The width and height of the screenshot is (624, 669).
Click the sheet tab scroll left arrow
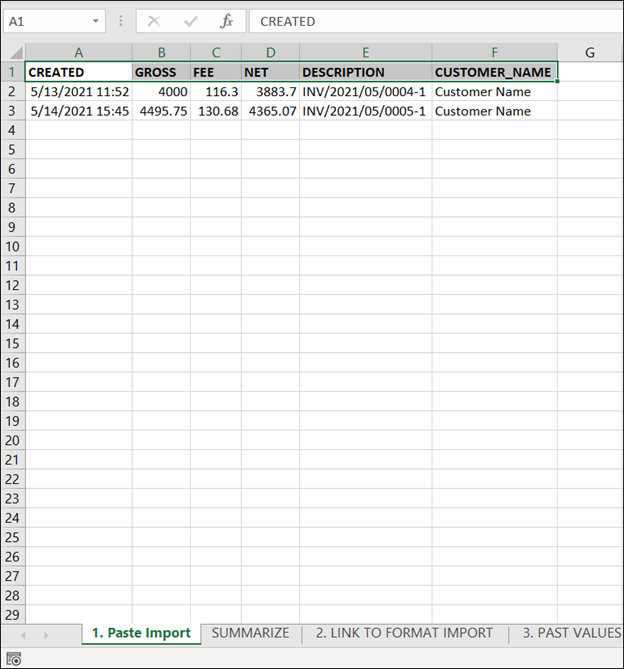point(23,635)
